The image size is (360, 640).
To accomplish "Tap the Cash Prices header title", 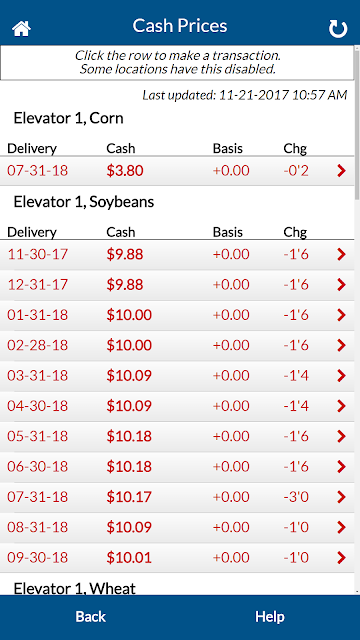I will tap(180, 26).
